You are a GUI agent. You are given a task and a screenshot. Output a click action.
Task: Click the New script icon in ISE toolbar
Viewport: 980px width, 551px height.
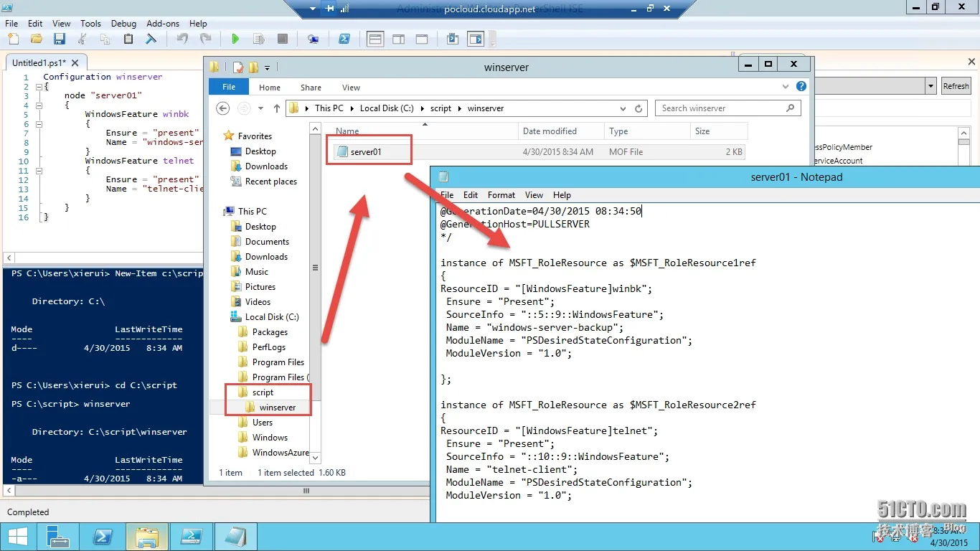[x=14, y=39]
